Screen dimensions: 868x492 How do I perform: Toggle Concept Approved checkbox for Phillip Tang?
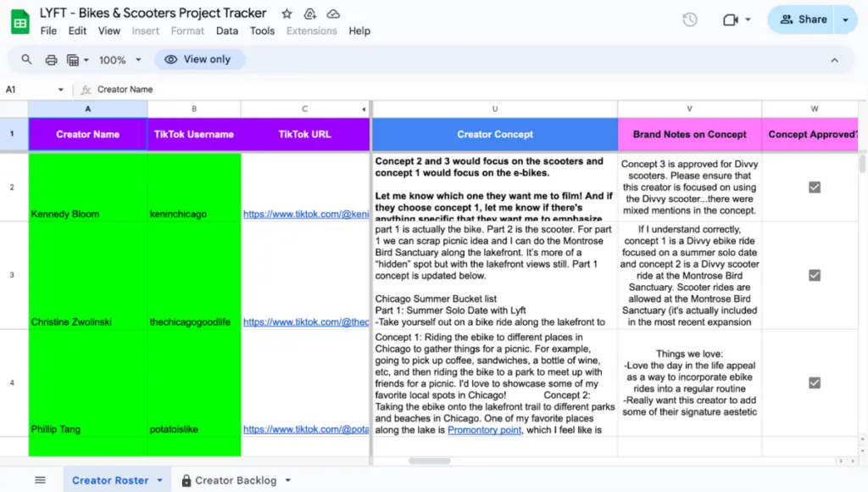[814, 383]
